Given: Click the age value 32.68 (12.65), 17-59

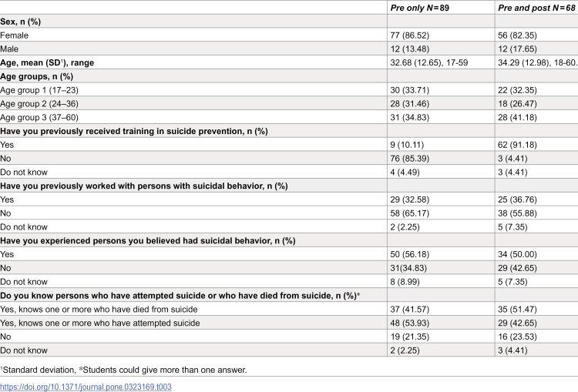Looking at the screenshot, I should point(429,62).
